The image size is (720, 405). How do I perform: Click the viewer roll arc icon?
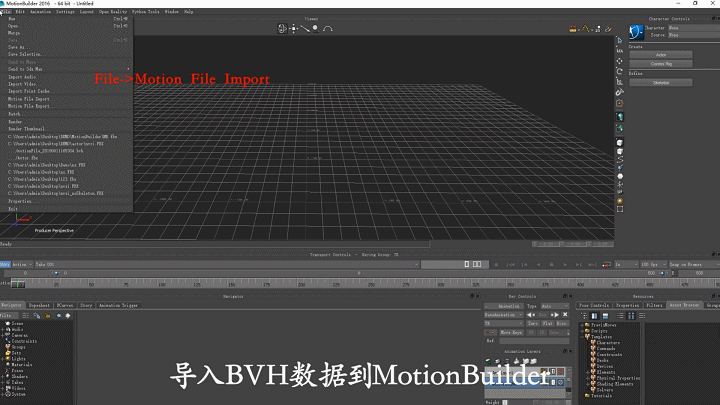click(327, 28)
